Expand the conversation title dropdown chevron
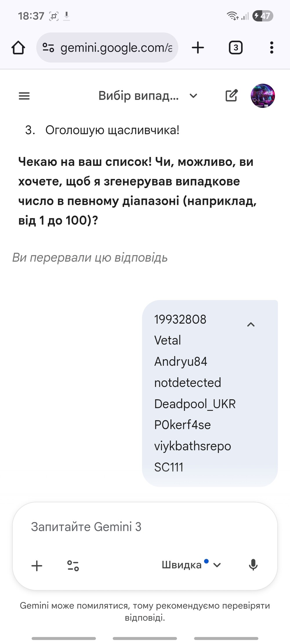The image size is (290, 644). pos(193,96)
